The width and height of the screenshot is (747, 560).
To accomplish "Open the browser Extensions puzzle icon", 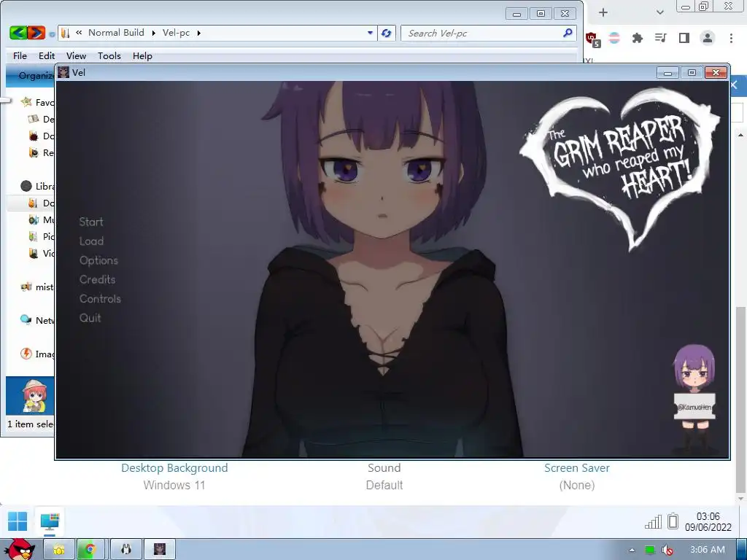I will (x=638, y=38).
